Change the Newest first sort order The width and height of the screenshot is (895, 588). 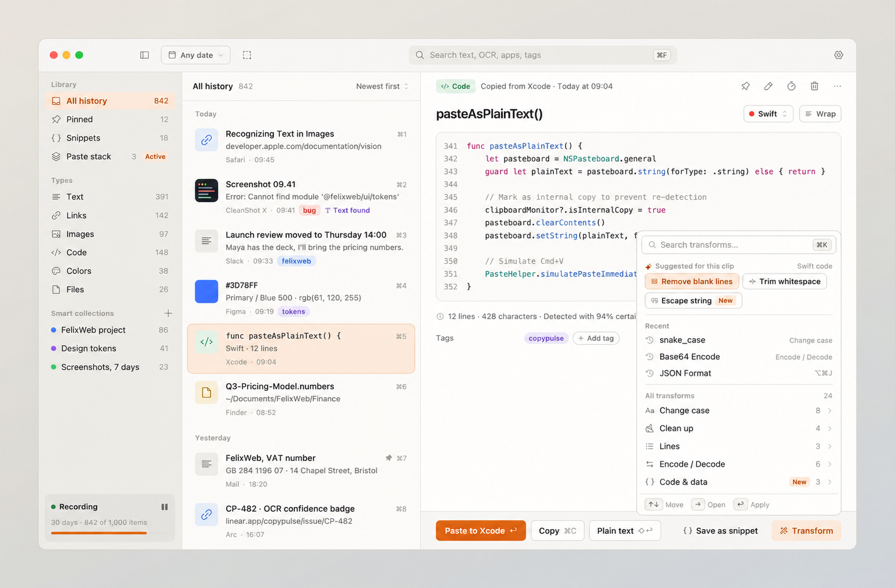coord(382,86)
